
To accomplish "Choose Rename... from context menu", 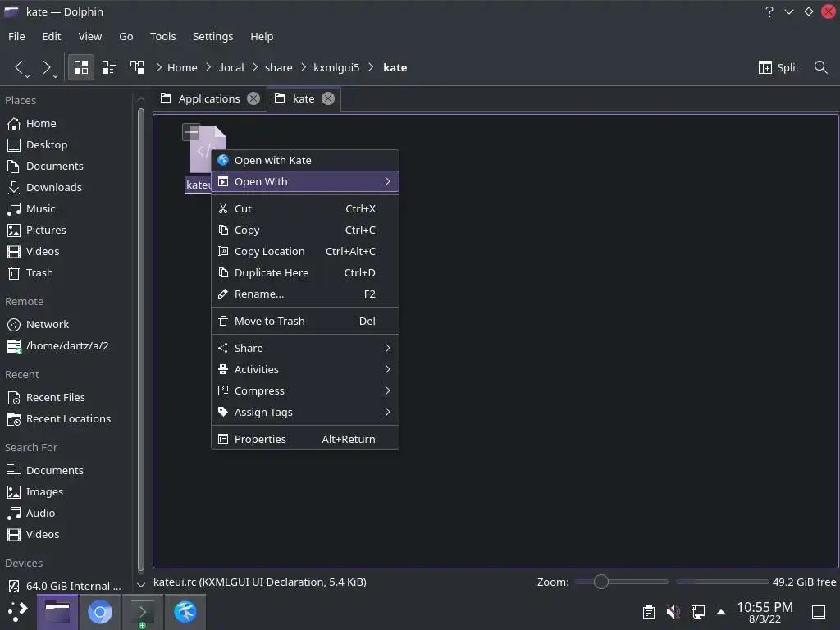I will pos(305,294).
